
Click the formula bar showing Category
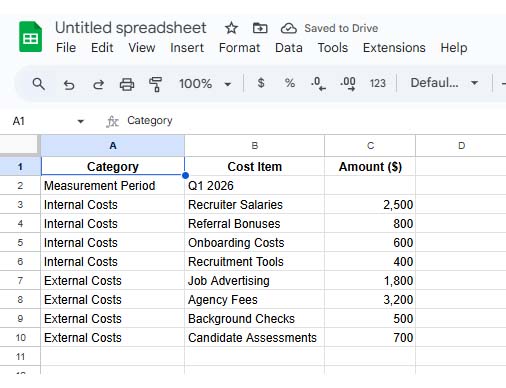[313, 121]
